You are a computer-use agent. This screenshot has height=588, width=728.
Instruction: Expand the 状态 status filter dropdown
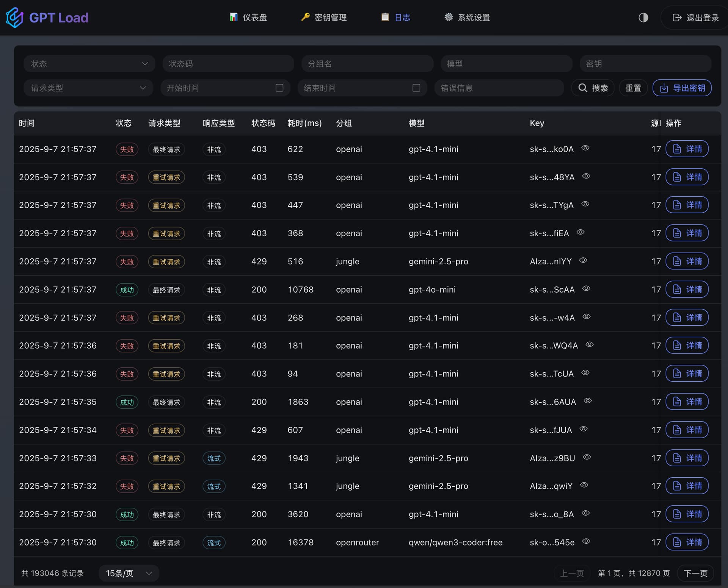89,64
